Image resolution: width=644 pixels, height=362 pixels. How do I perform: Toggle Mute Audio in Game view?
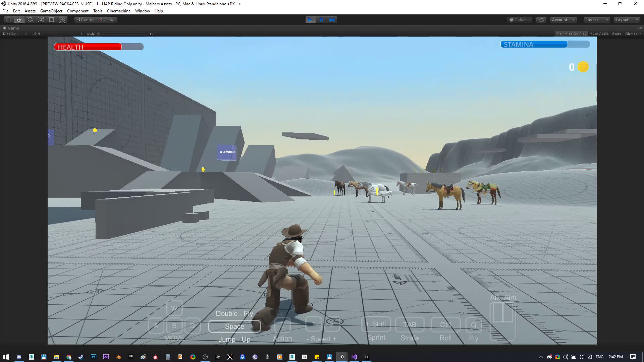tap(599, 34)
